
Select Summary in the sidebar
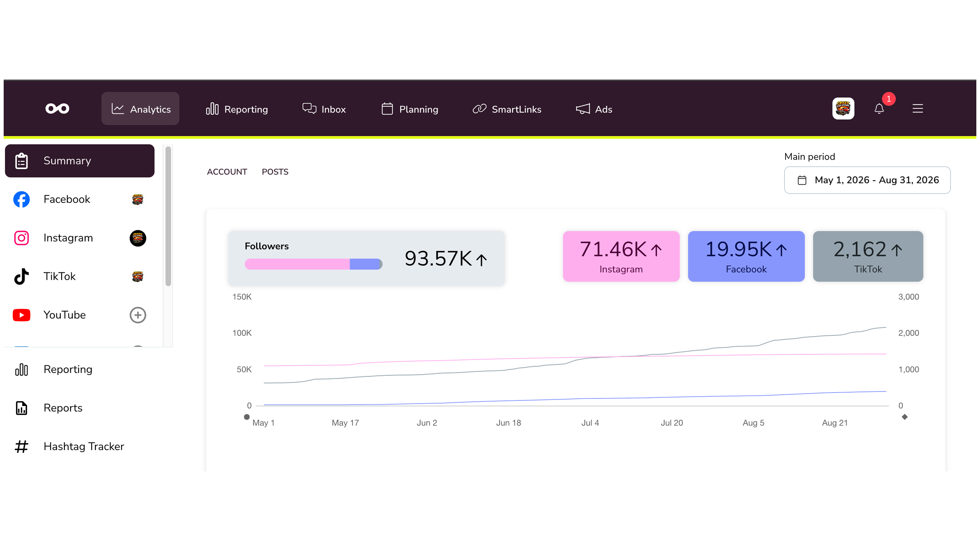tap(80, 161)
